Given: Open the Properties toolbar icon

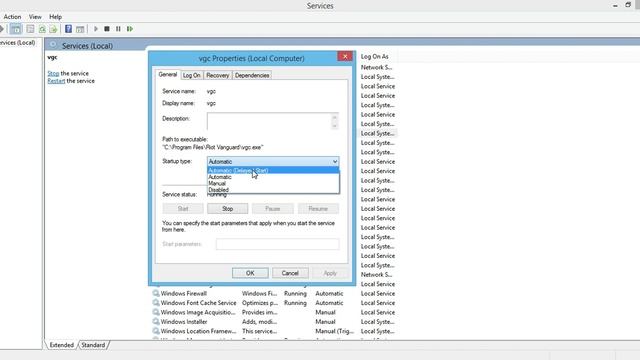Looking at the screenshot, I should (30, 29).
